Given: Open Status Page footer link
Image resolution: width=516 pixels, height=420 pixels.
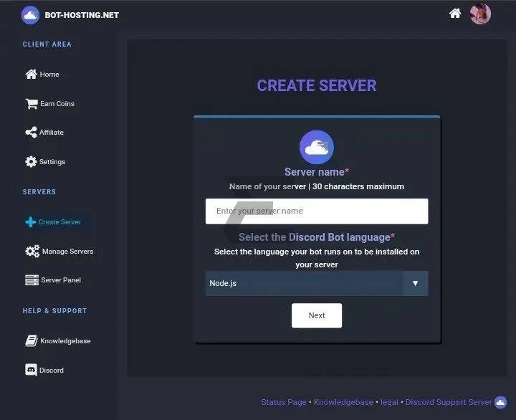Looking at the screenshot, I should click(x=284, y=402).
